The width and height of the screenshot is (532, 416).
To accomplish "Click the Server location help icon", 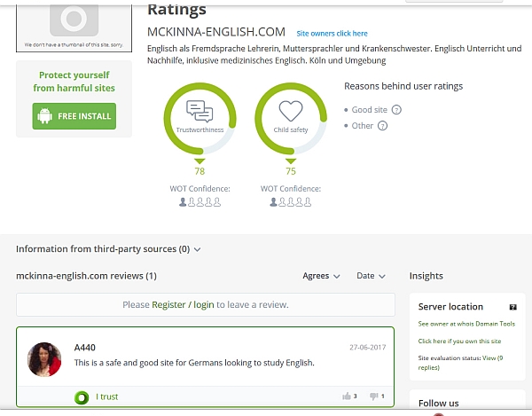I will pos(512,307).
